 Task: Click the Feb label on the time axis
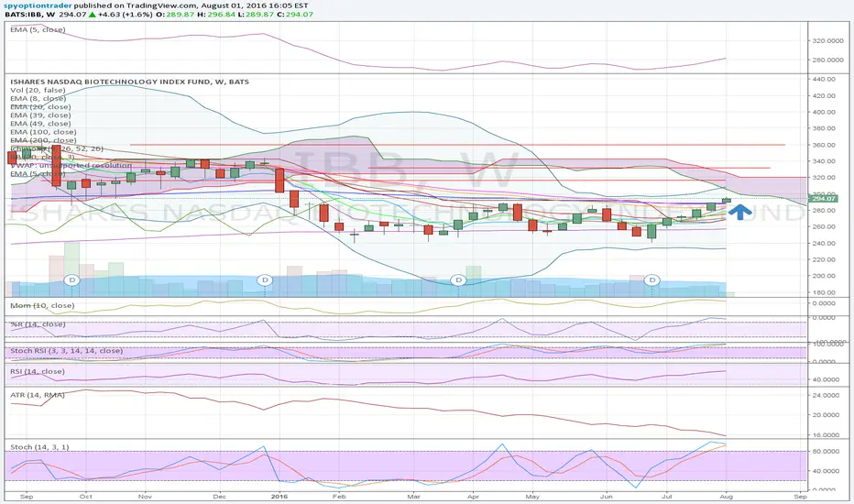coord(339,497)
